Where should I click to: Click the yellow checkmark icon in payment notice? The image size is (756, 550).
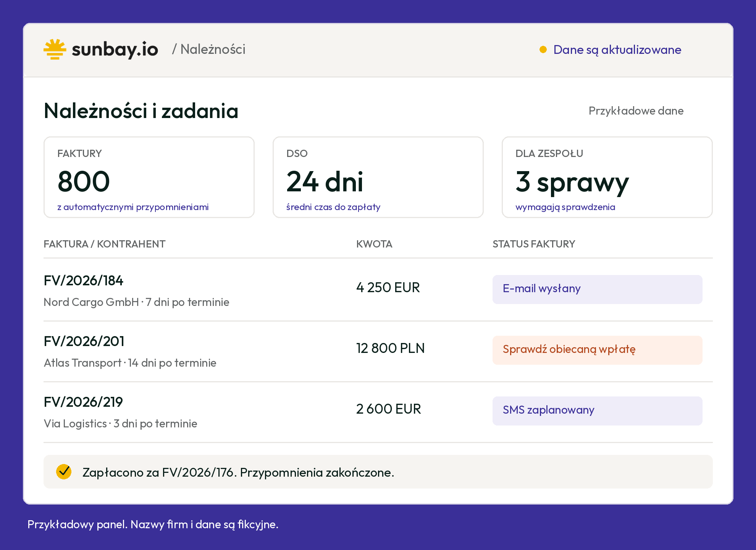(x=64, y=472)
